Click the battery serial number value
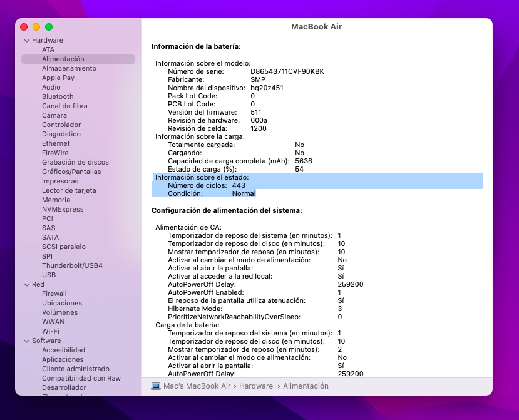This screenshot has height=420, width=519. pos(287,71)
